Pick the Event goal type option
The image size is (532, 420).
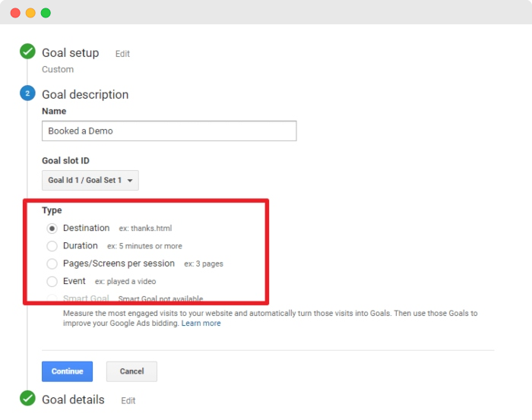52,281
